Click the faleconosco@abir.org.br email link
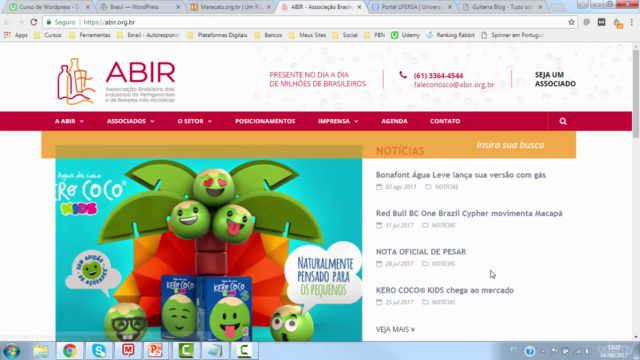 [x=454, y=84]
